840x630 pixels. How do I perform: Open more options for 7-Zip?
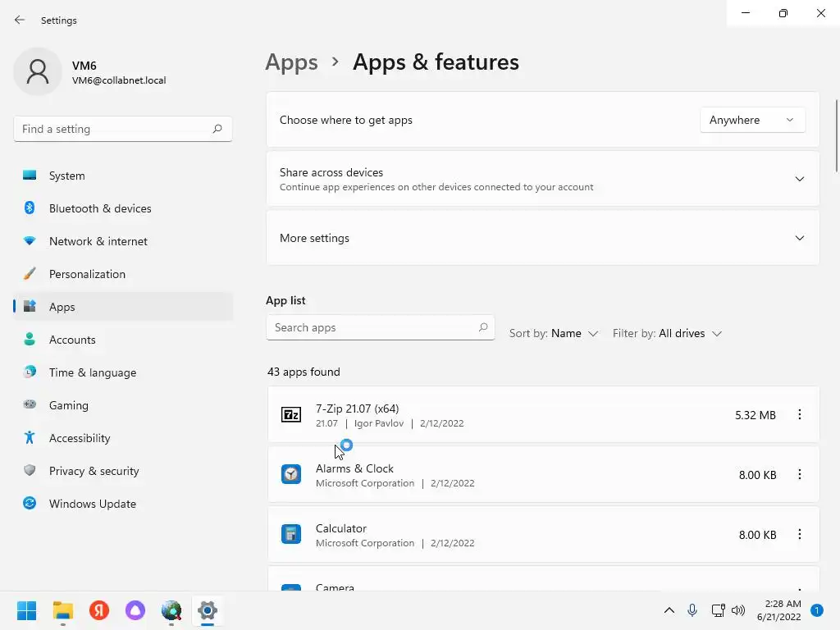tap(799, 415)
